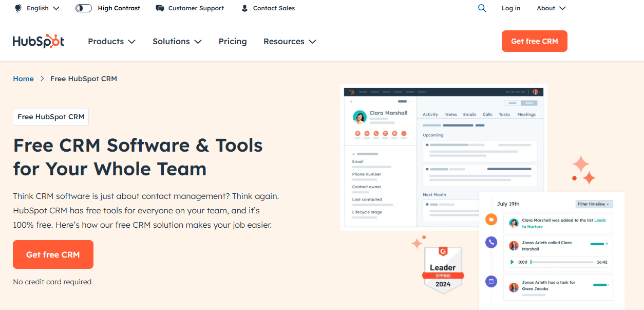The width and height of the screenshot is (644, 310).
Task: Click the call recording progress bar
Action: click(x=563, y=262)
